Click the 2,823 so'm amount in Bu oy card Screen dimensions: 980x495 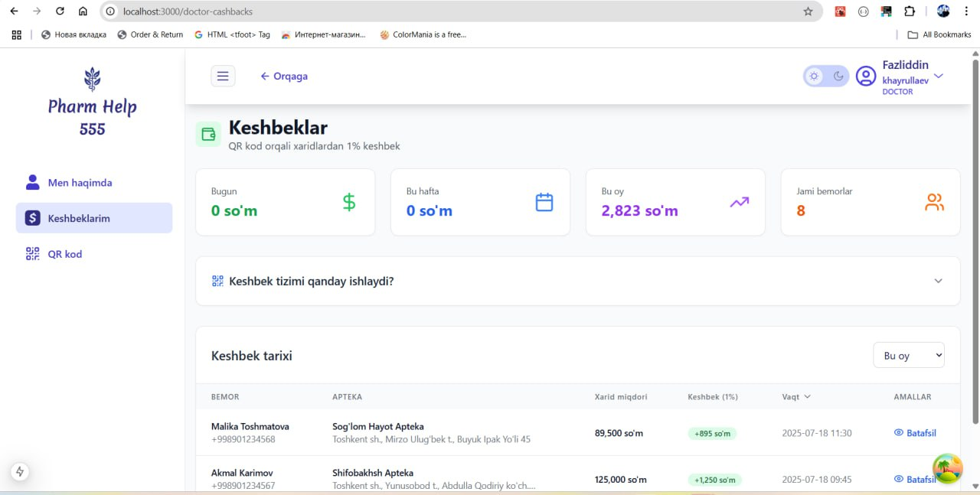point(640,210)
